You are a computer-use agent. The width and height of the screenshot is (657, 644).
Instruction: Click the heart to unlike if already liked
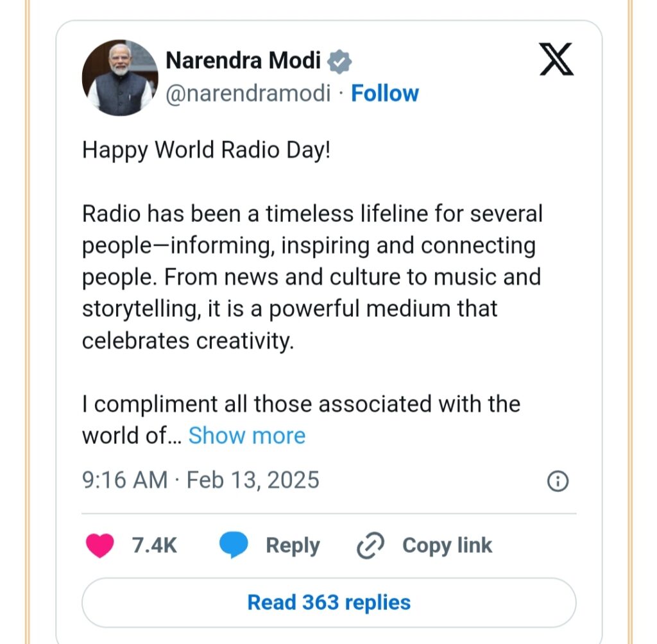coord(100,545)
